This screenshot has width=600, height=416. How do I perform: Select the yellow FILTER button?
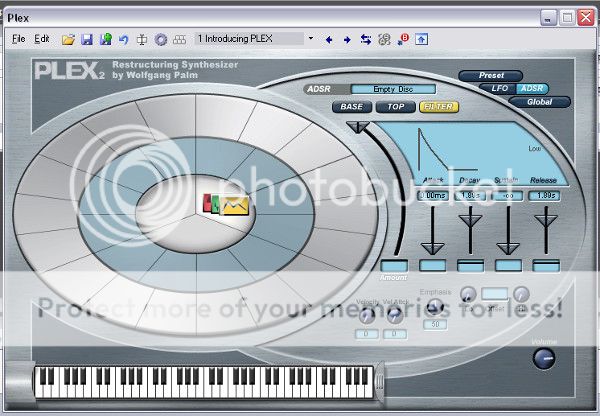point(439,107)
